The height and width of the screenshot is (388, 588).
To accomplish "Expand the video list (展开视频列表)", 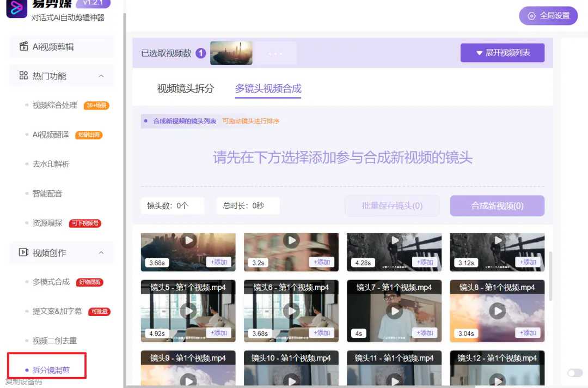I will (502, 53).
